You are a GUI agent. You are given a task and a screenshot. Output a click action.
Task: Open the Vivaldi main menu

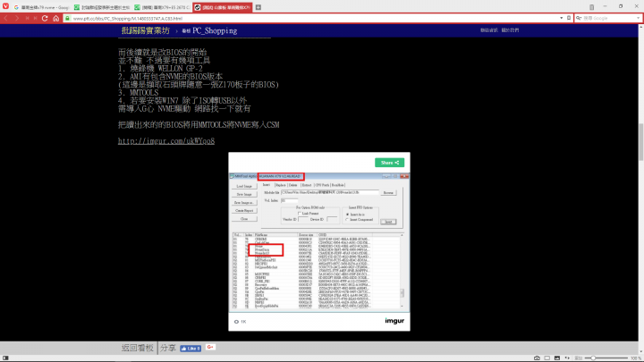[x=5, y=6]
